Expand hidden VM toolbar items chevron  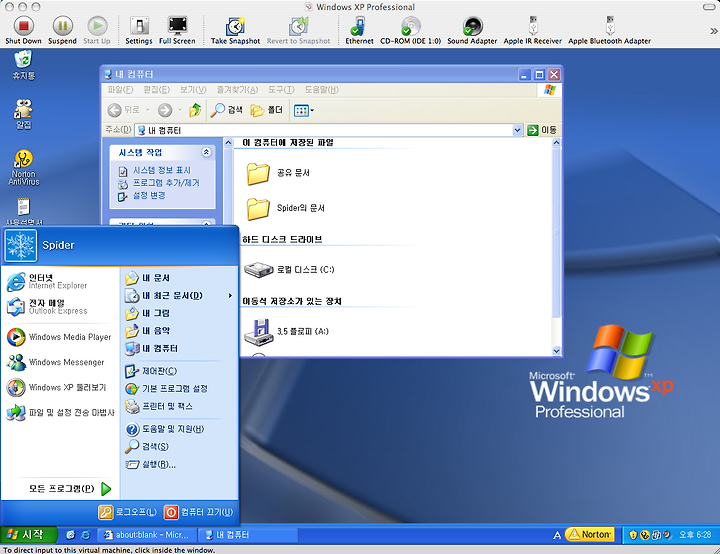[713, 31]
